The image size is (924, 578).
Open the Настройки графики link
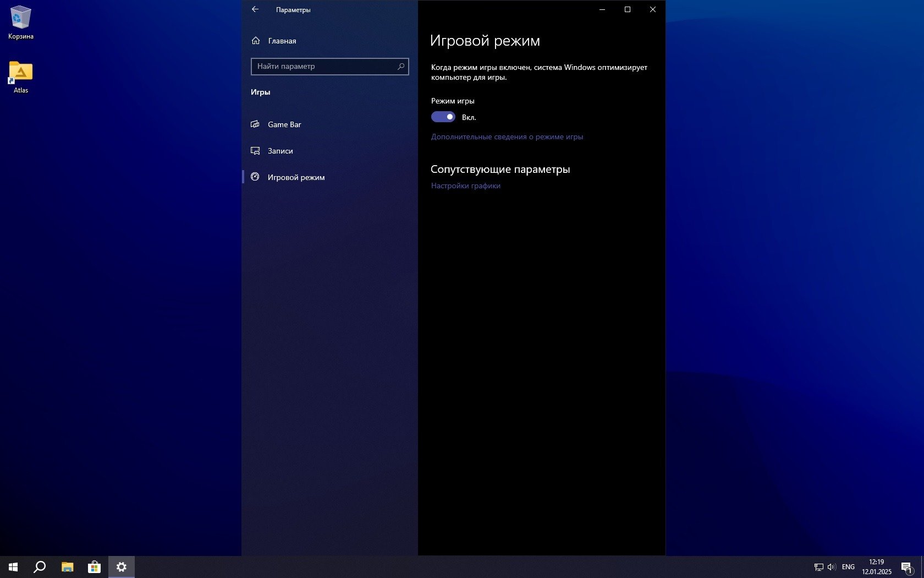click(465, 186)
